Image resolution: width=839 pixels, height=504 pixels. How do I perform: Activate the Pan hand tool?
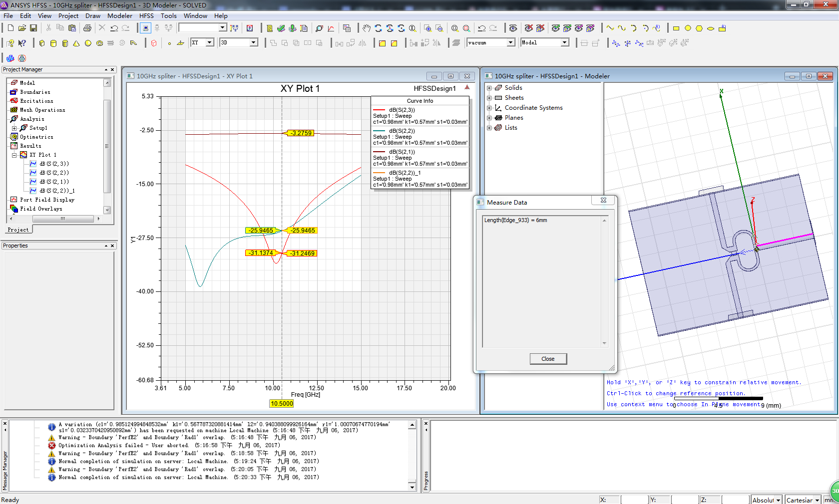coord(367,28)
